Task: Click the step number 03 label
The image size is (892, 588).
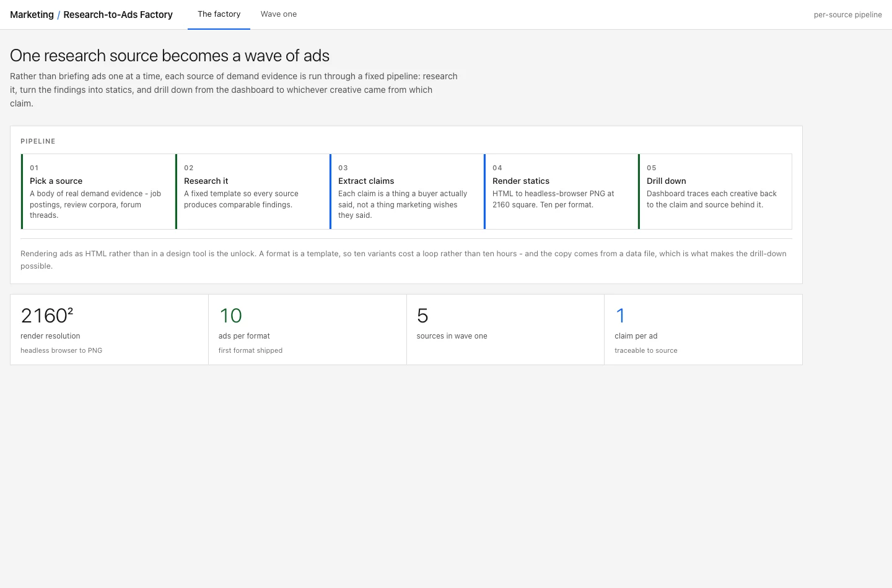Action: click(343, 168)
